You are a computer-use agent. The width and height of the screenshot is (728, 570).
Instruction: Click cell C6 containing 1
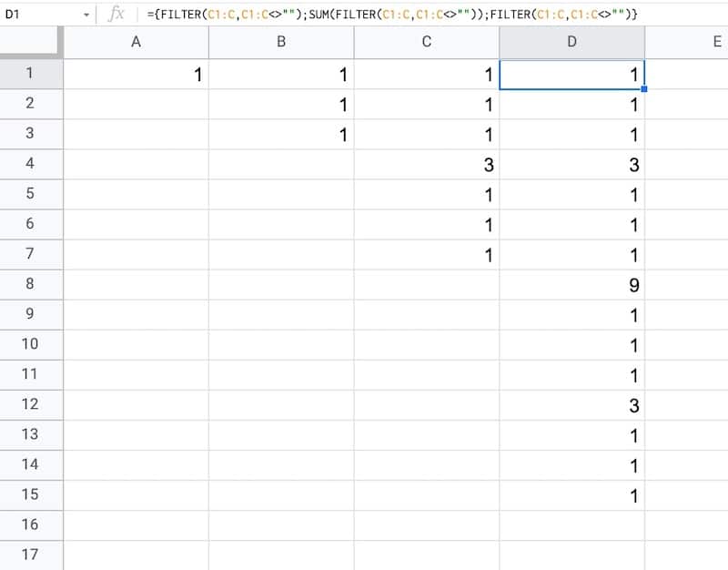pyautogui.click(x=427, y=224)
